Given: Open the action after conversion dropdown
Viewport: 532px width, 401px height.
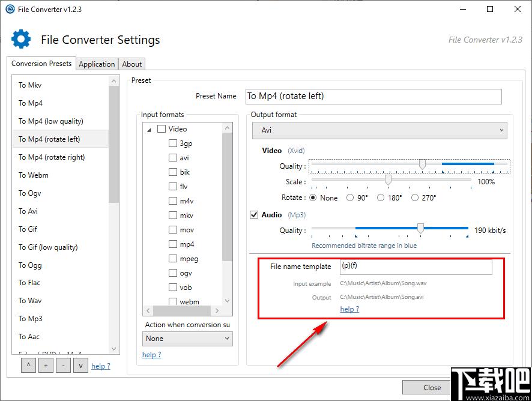Looking at the screenshot, I should (x=187, y=339).
